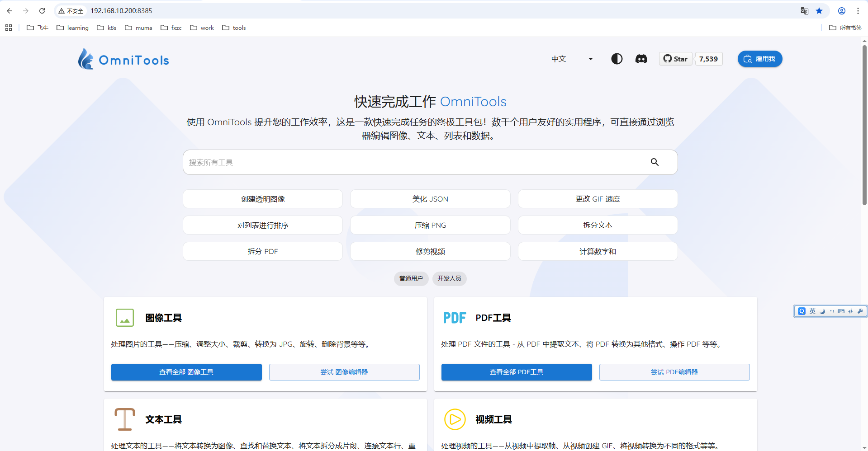
Task: Click the search magnifier icon
Action: click(655, 162)
